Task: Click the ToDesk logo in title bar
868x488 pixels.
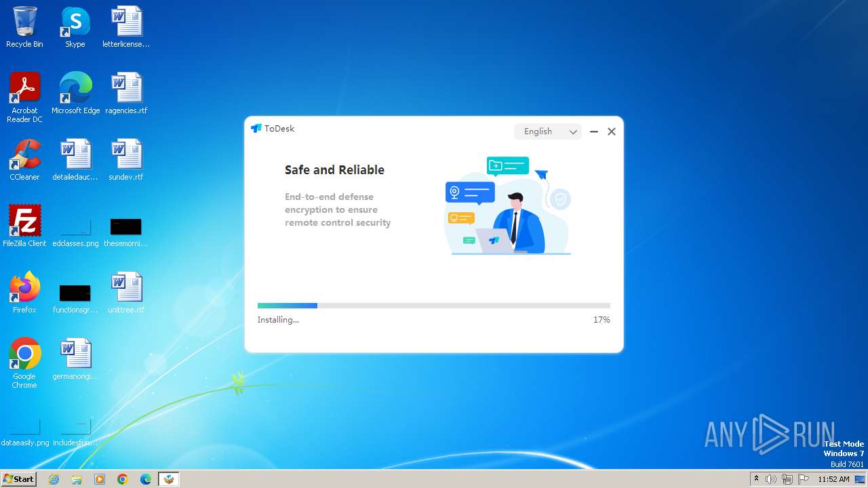Action: click(x=256, y=129)
